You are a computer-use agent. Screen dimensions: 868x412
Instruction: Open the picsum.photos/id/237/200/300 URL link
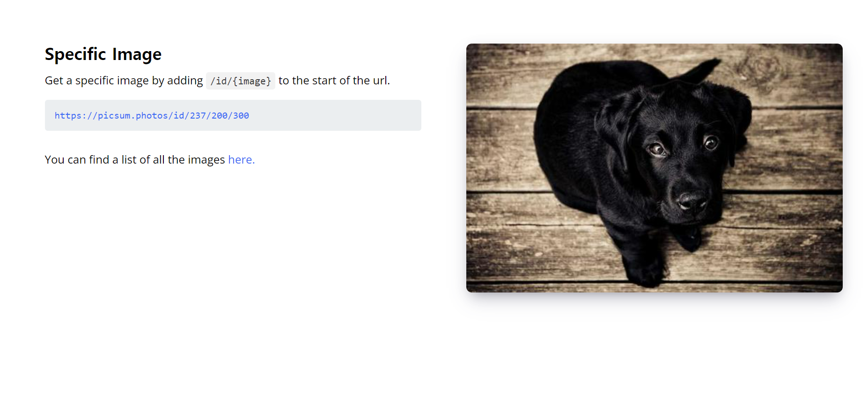point(152,115)
